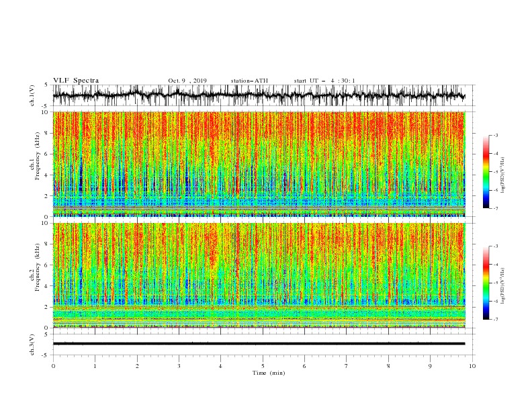Screen dimensions: 532x411
Task: Click the "-3" label on ch.1 colorbar
Action: [x=495, y=135]
